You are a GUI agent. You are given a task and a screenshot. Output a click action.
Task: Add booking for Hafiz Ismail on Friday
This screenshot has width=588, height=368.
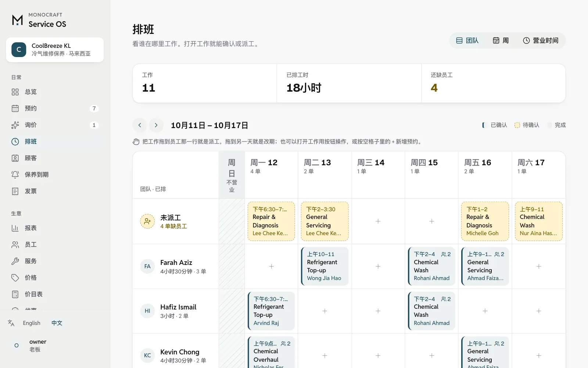tap(485, 311)
